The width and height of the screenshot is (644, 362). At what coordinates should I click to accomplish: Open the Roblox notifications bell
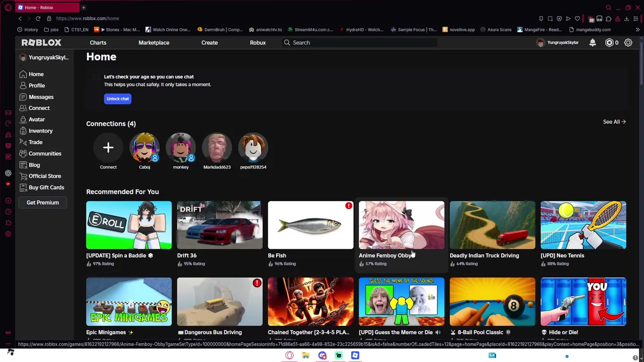593,43
